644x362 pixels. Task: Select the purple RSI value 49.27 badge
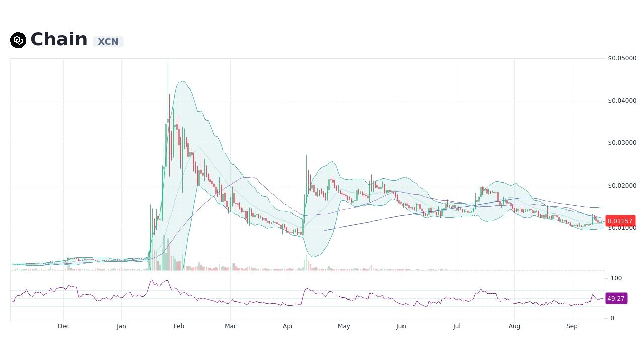tap(616, 298)
